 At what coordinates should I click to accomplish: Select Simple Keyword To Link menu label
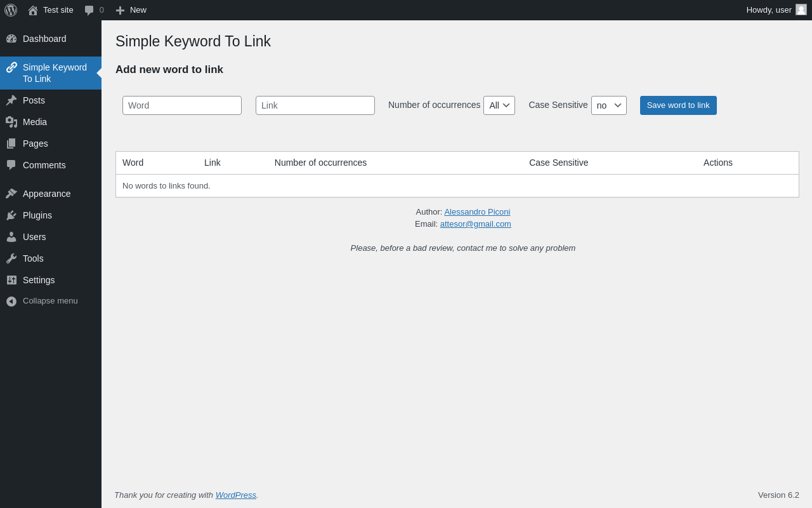pos(55,73)
